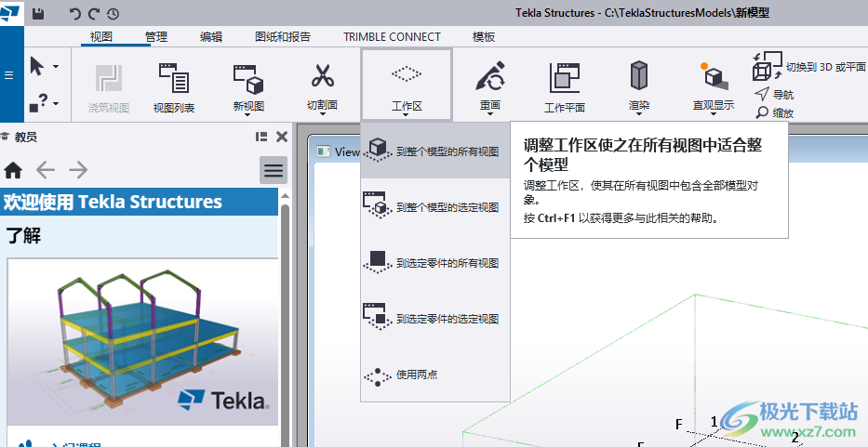This screenshot has width=868, height=447.
Task: Switch to the 管理 ribbon tab
Action: point(156,36)
